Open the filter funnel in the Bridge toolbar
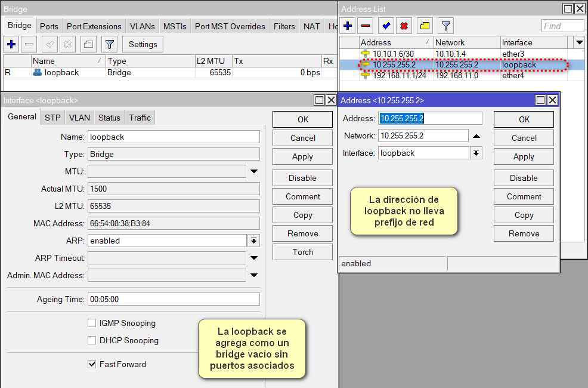Viewport: 588px width, 388px height. [109, 44]
